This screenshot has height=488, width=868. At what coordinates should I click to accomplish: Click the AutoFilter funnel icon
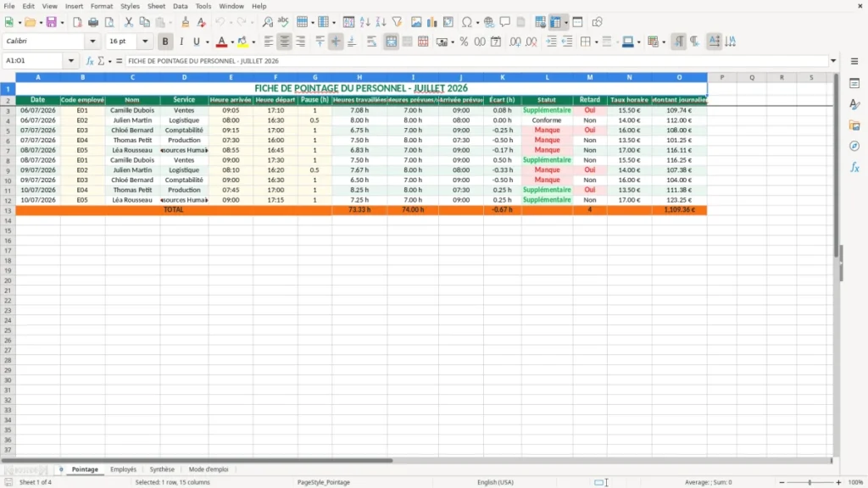(x=397, y=22)
